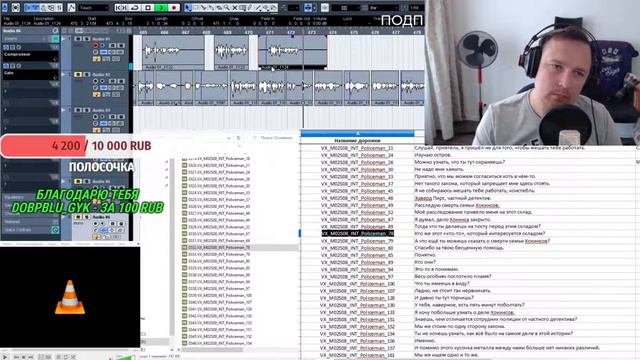This screenshot has width=640, height=360.
Task: Click the file explorer refresh icon
Action: click(239, 138)
